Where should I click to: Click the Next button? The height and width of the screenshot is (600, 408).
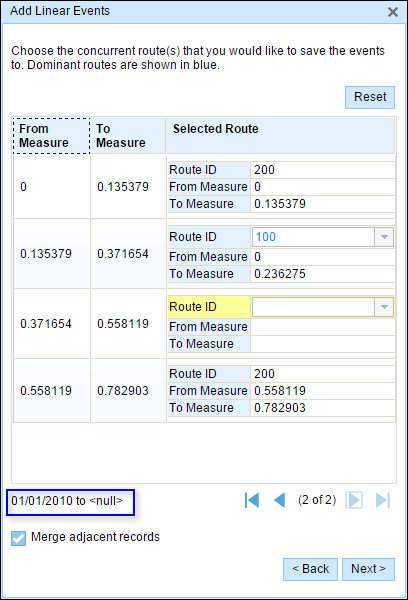[368, 569]
